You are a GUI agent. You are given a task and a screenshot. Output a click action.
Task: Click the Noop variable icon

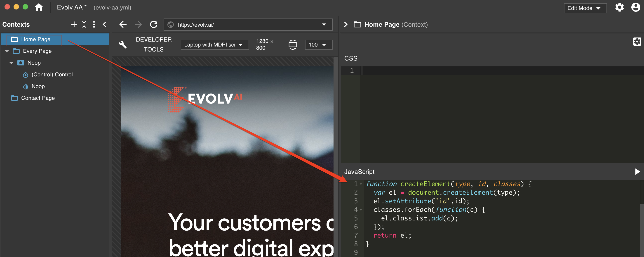click(x=21, y=63)
